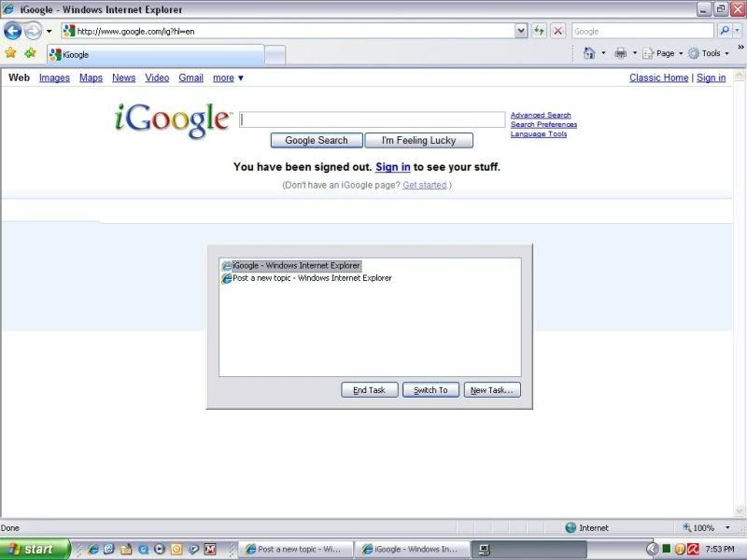
Task: Expand the Print options dropdown arrow
Action: pyautogui.click(x=635, y=53)
